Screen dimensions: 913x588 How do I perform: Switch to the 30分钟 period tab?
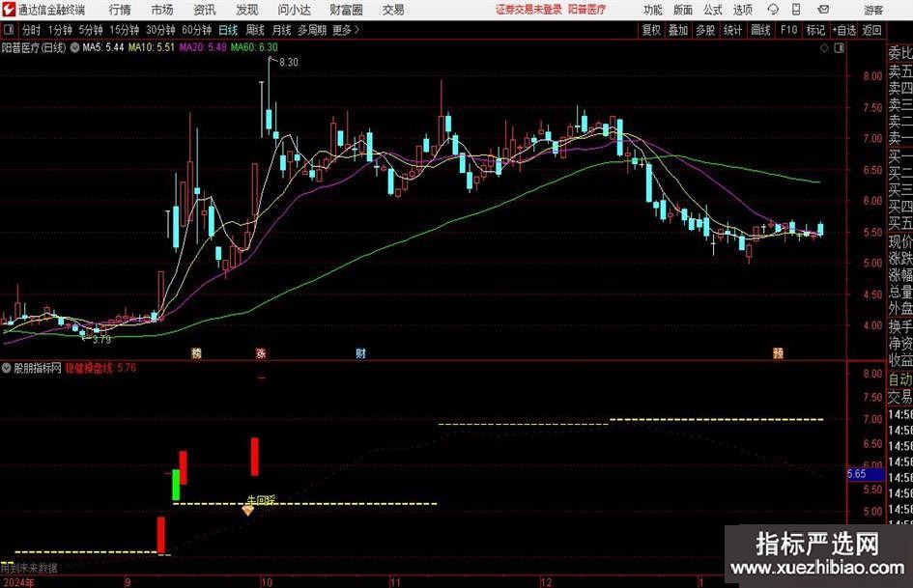[x=160, y=30]
